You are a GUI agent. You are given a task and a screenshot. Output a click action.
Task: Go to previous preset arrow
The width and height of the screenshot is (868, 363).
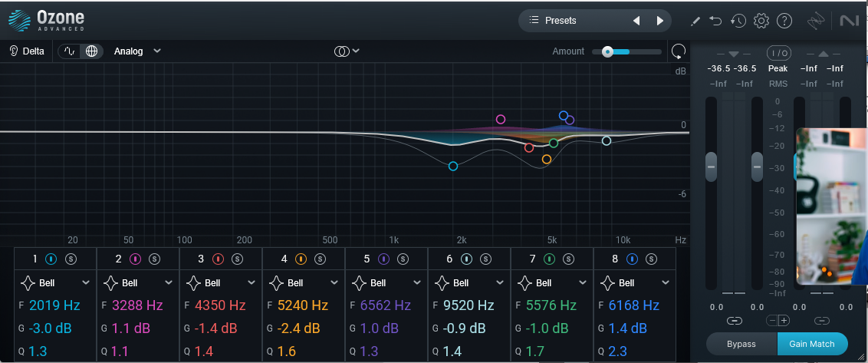tap(636, 21)
